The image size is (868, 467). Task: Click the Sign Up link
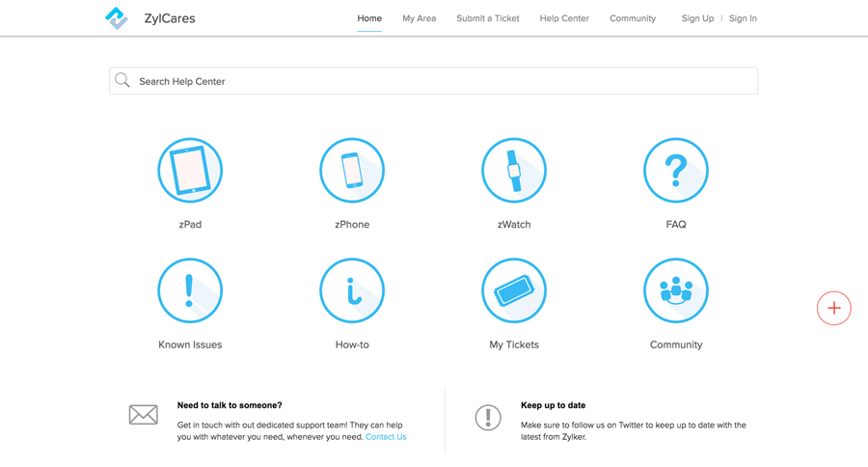[697, 18]
